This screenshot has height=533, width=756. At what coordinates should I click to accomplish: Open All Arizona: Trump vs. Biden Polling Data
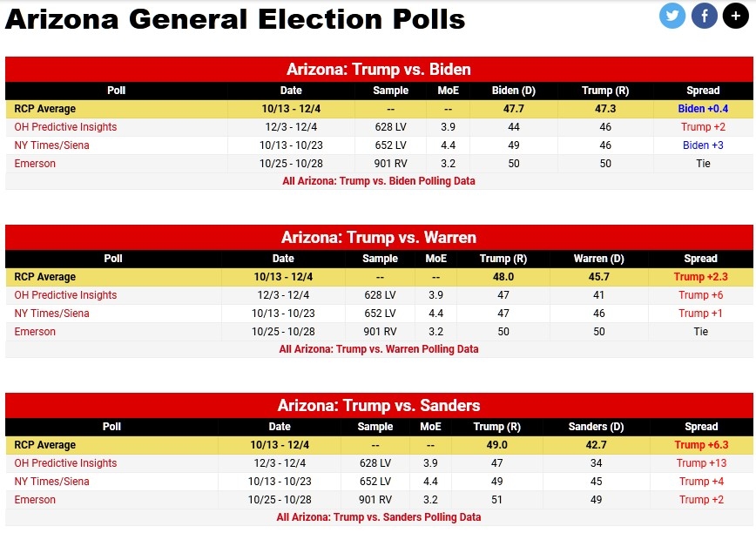[x=379, y=181]
